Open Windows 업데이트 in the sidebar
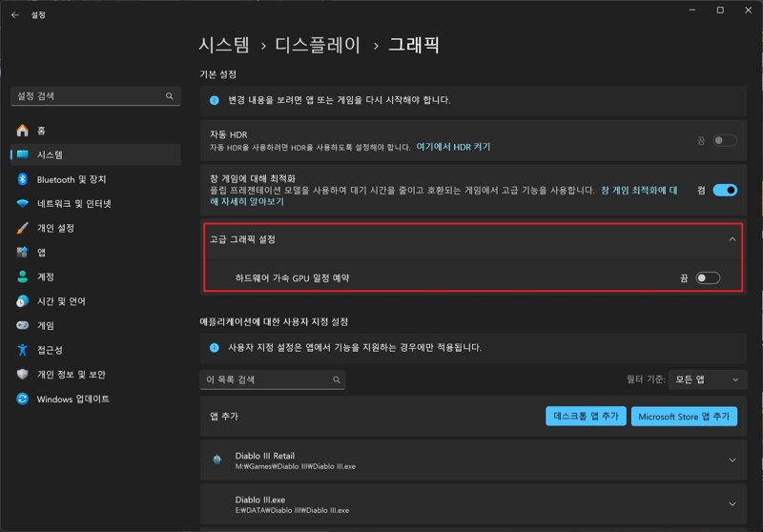This screenshot has width=763, height=532. pyautogui.click(x=96, y=399)
